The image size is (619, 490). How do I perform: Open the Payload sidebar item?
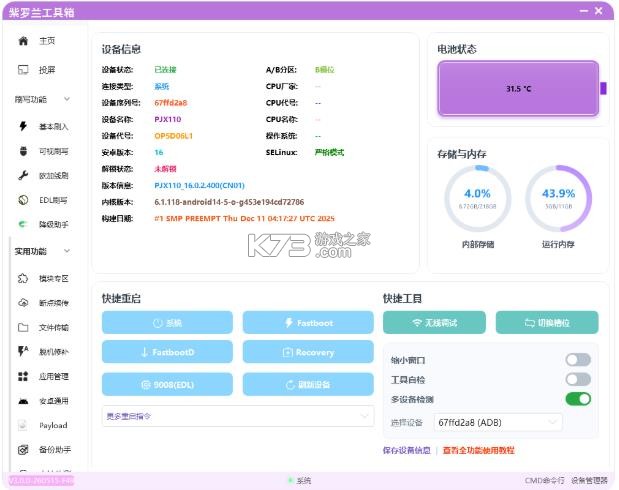(x=43, y=425)
